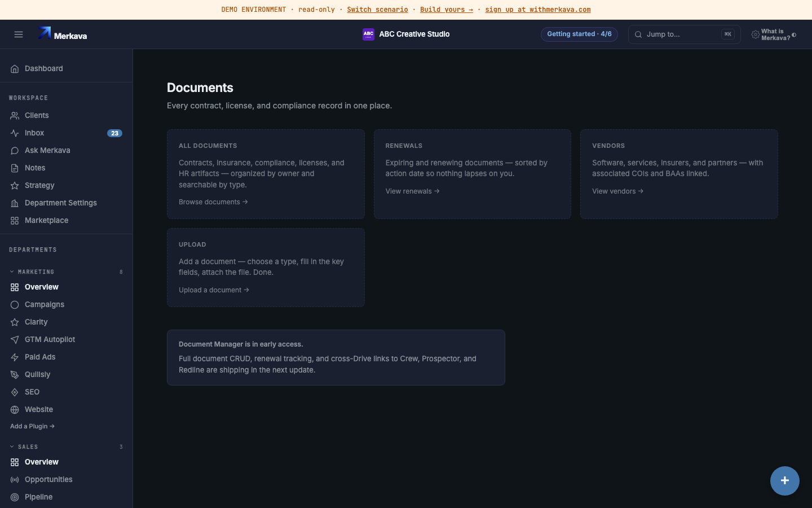Click the Vendors card heading
This screenshot has width=812, height=508.
608,146
